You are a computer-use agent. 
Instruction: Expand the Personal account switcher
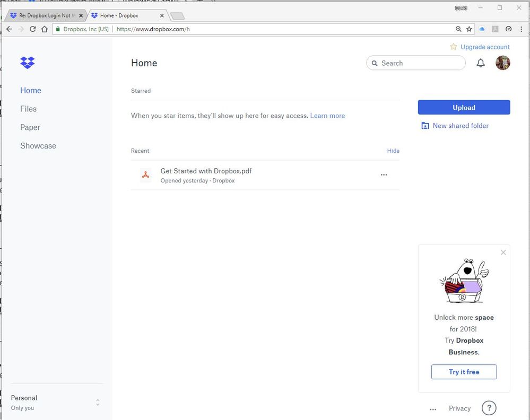click(98, 402)
